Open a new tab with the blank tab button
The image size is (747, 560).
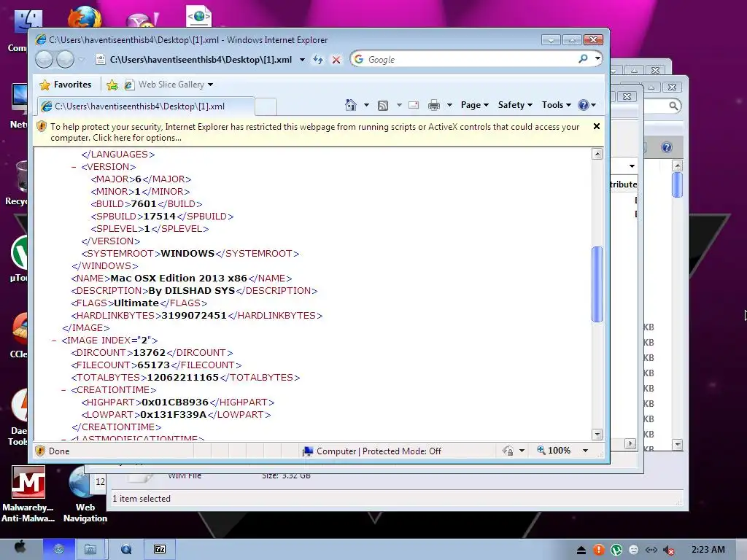point(266,106)
